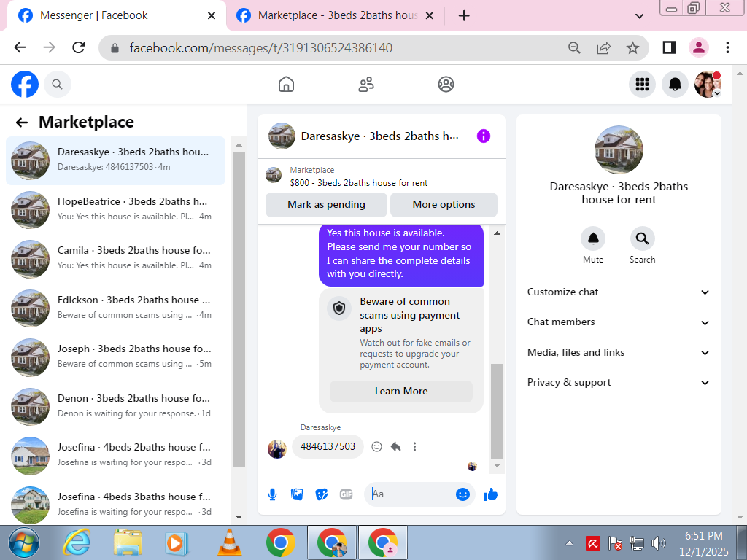Go to the Home feed icon
The width and height of the screenshot is (747, 560).
click(286, 85)
